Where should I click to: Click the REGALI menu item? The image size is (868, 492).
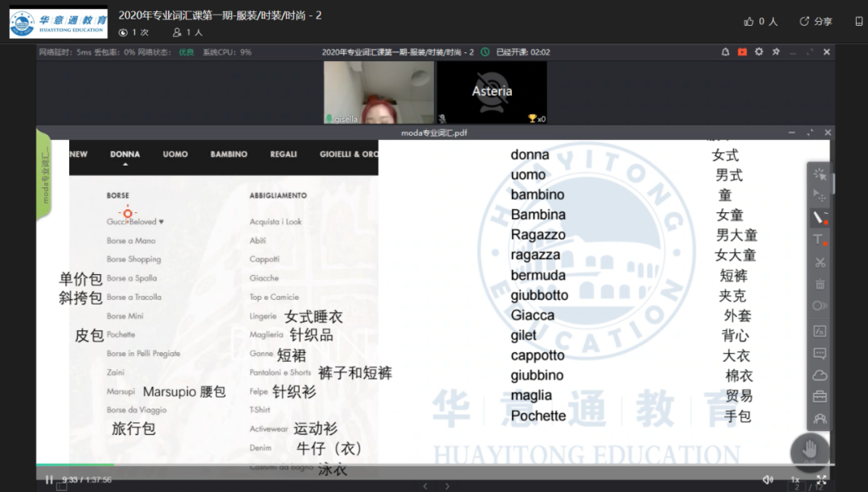(284, 154)
